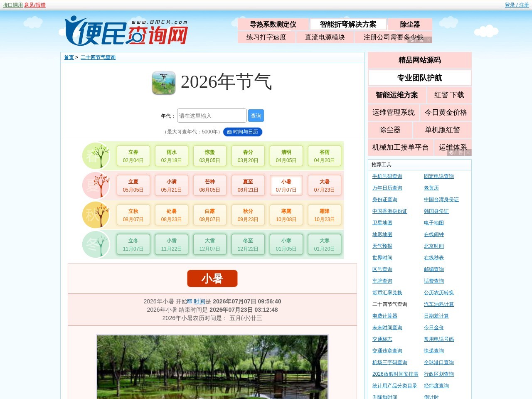Open 2026放假时间安排表 link
532x399 pixels.
click(395, 374)
